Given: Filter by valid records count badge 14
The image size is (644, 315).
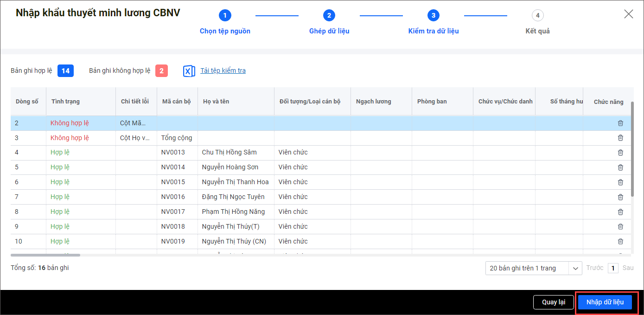Looking at the screenshot, I should [65, 71].
